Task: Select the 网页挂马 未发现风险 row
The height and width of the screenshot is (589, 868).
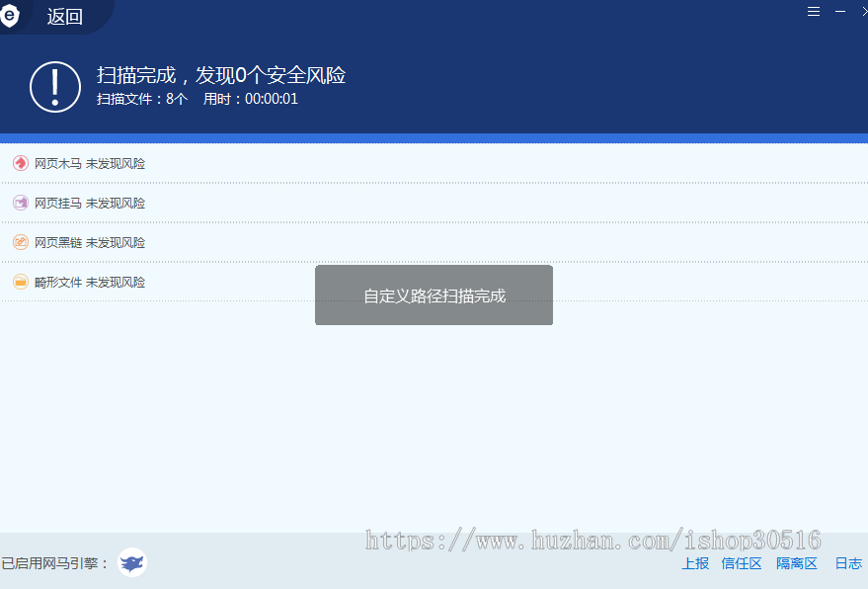Action: [434, 203]
